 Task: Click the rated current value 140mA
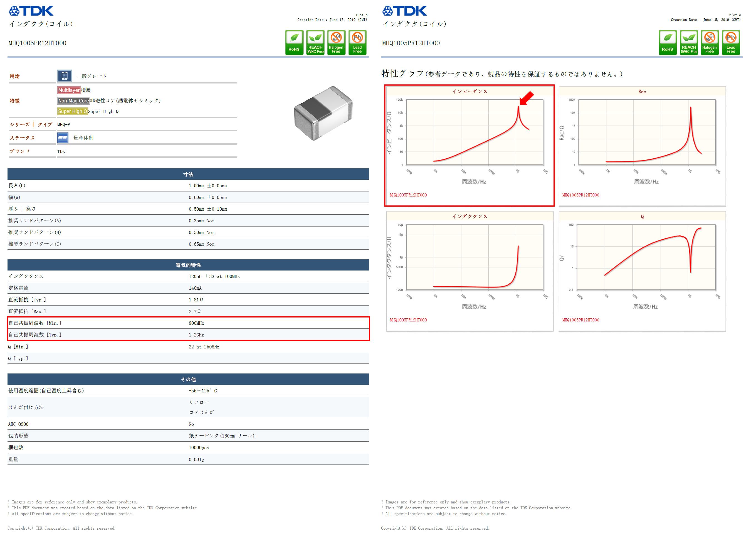[195, 288]
